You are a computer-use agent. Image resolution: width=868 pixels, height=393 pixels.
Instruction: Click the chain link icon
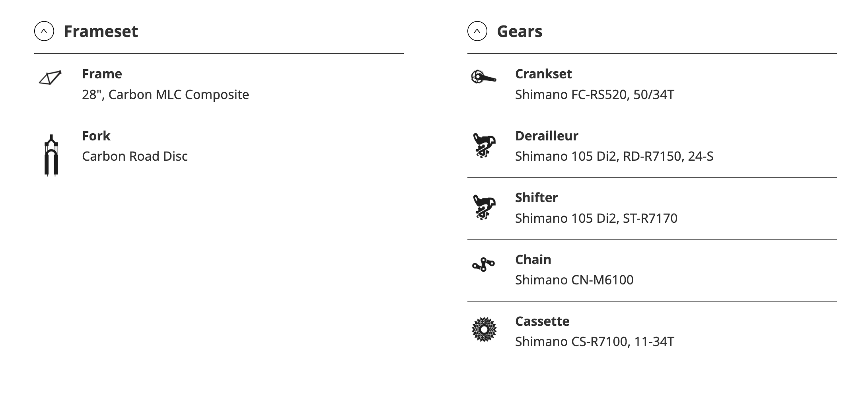(x=483, y=265)
